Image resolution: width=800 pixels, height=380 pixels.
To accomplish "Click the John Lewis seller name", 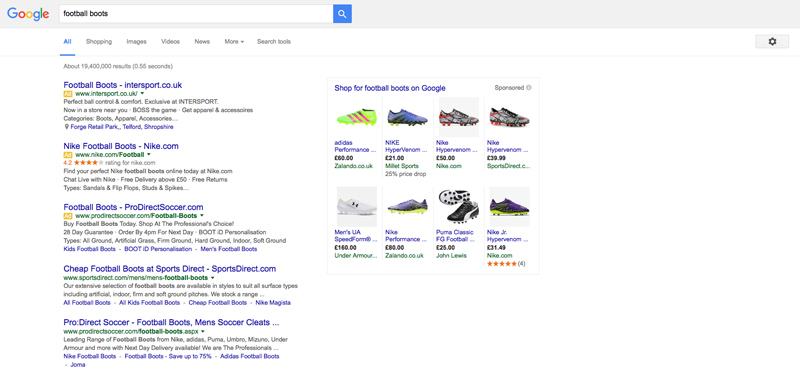I will click(451, 256).
